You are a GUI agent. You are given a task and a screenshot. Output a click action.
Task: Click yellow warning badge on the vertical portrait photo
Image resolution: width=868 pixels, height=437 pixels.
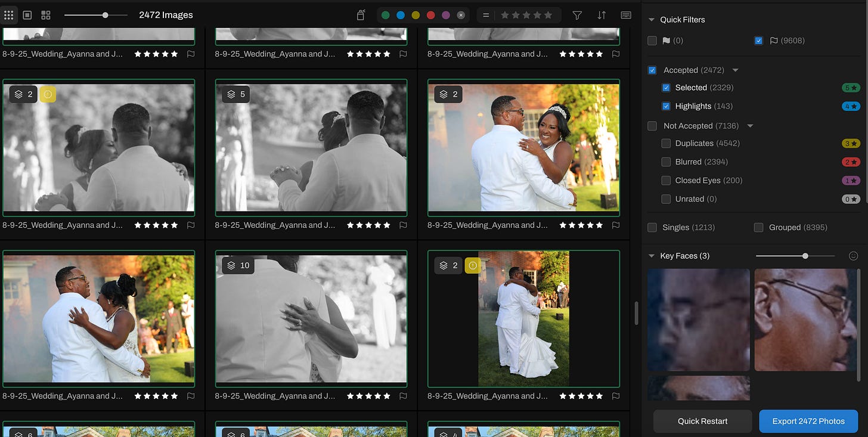coord(473,265)
